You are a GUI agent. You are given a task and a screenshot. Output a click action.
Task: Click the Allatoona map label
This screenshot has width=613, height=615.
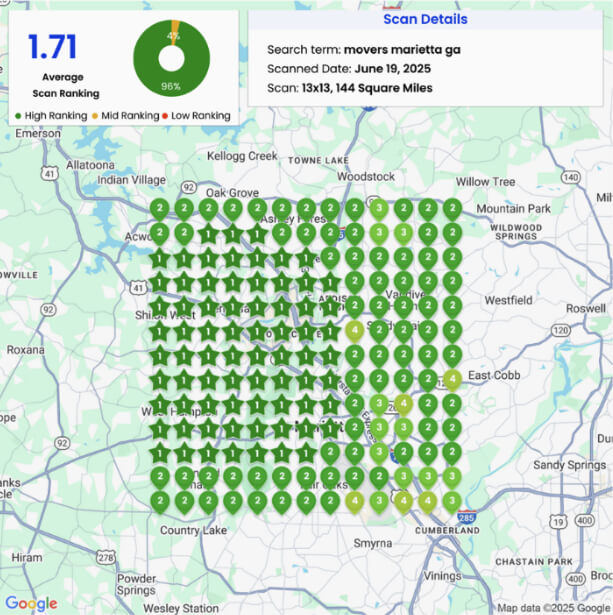[x=90, y=165]
